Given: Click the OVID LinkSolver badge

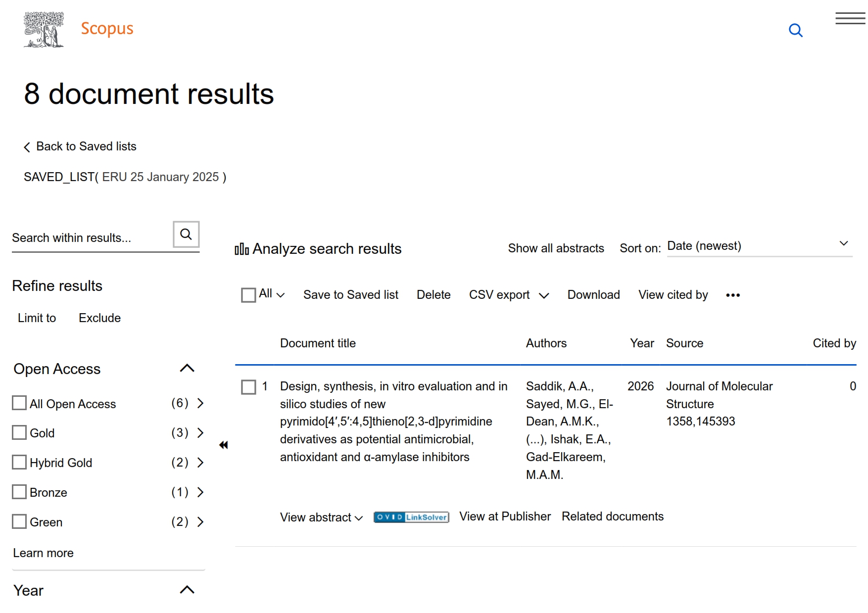Looking at the screenshot, I should pos(411,518).
